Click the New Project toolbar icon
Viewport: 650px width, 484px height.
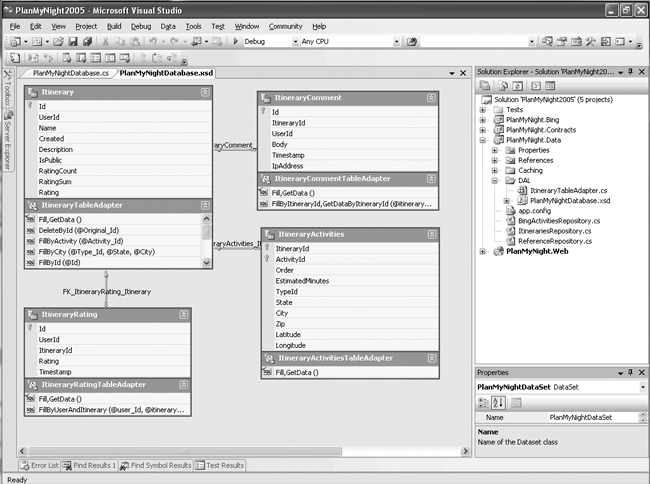pos(15,41)
